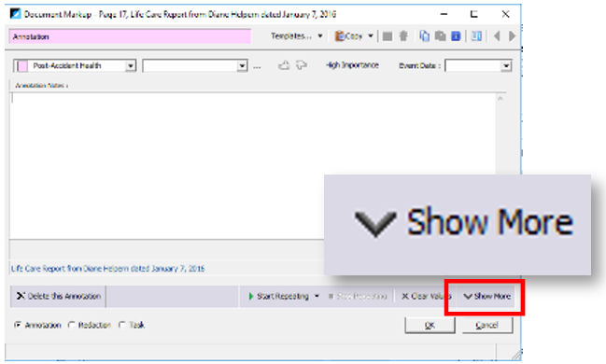Click the pink Annotation title field
Image resolution: width=606 pixels, height=364 pixels.
(130, 36)
